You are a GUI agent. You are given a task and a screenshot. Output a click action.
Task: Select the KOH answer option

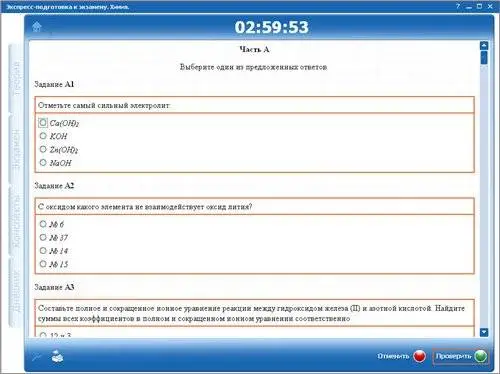(43, 136)
